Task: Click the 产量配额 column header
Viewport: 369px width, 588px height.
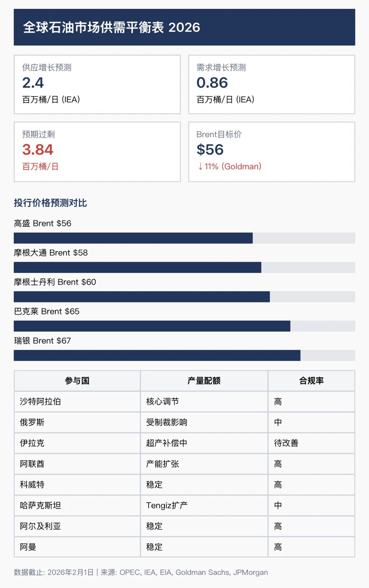Action: click(x=204, y=381)
